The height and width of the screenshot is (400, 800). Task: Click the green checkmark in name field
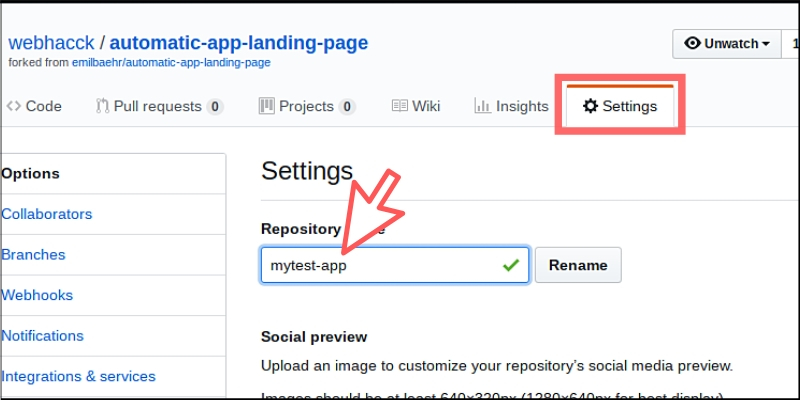511,265
